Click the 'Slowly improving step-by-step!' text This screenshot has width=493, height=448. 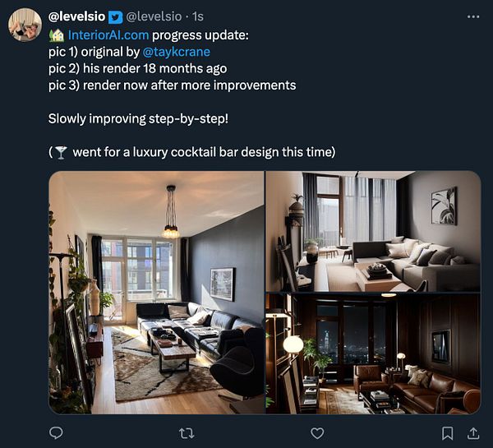coord(138,119)
